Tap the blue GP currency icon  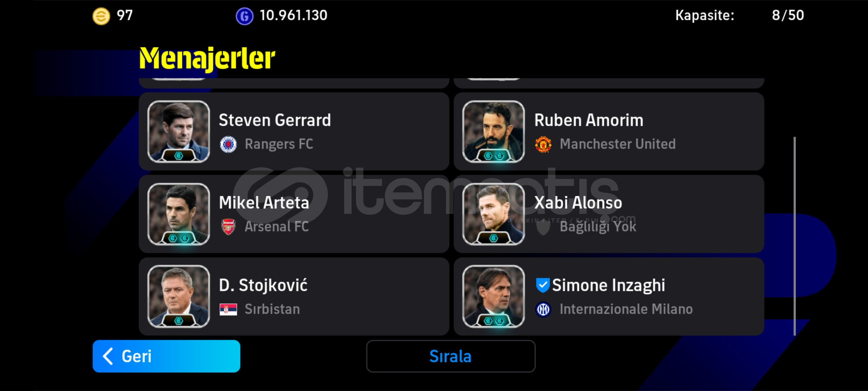click(x=244, y=16)
